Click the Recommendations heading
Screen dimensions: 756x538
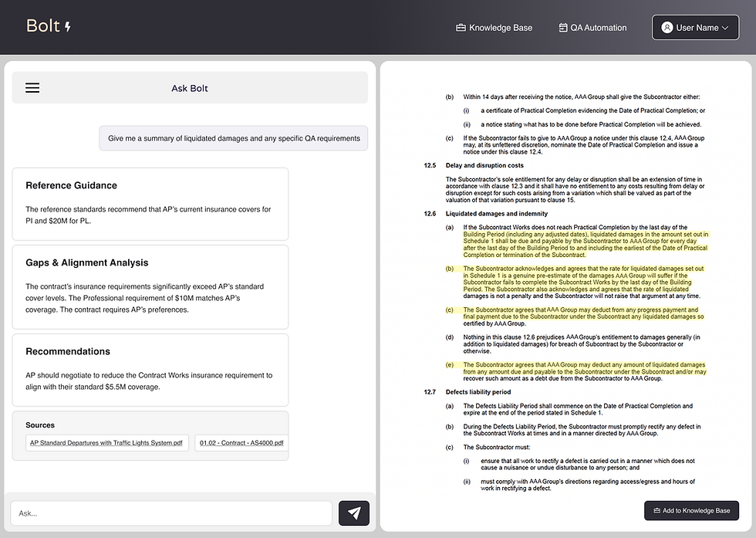pyautogui.click(x=68, y=352)
